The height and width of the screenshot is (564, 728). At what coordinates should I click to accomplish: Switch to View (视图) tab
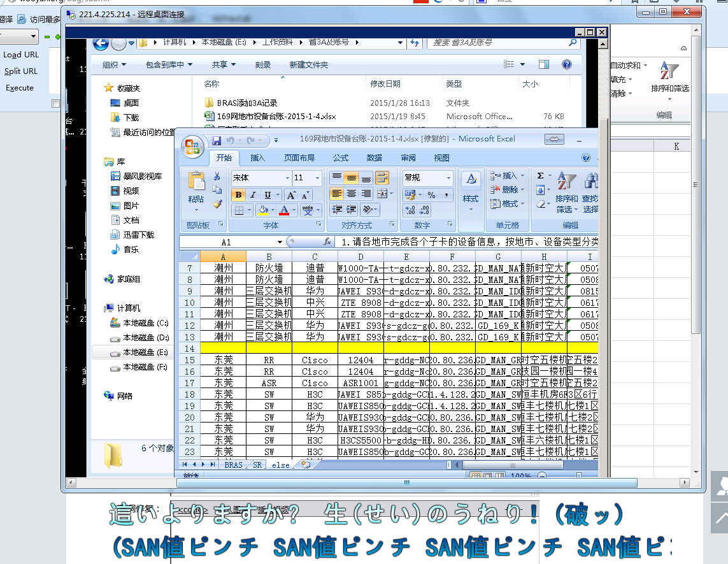point(441,158)
